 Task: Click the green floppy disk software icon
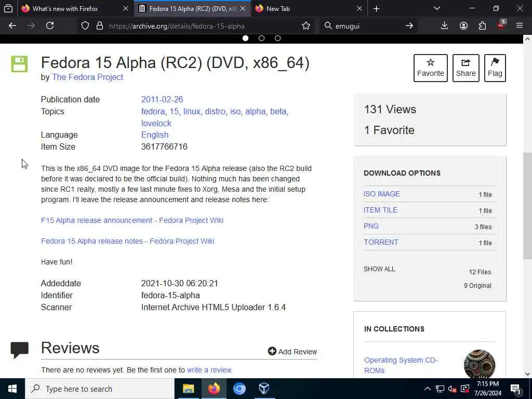(x=19, y=64)
